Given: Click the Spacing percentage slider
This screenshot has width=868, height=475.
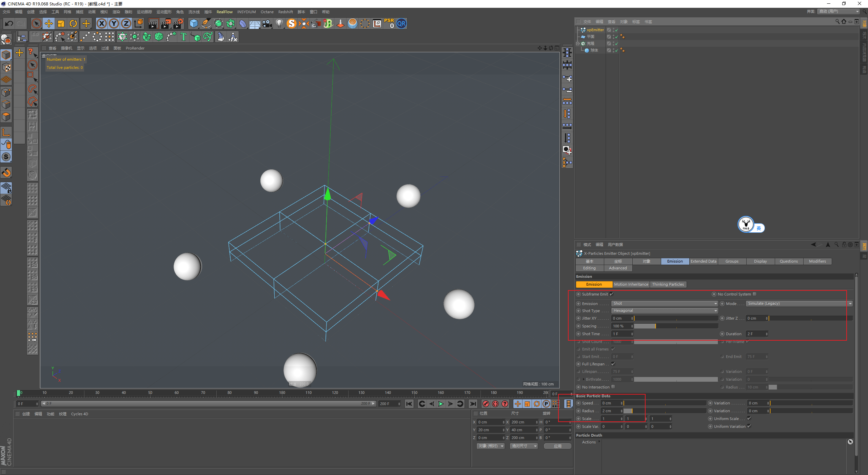Looking at the screenshot, I should (x=675, y=326).
